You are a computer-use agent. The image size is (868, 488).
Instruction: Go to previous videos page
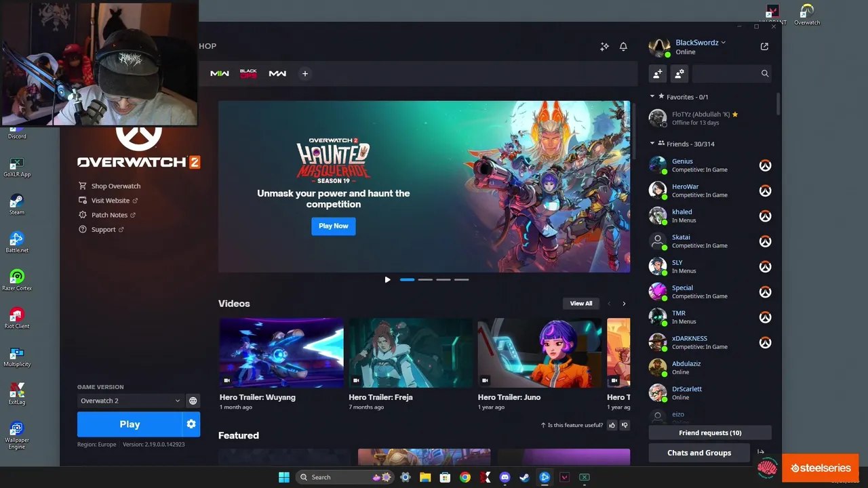click(609, 304)
